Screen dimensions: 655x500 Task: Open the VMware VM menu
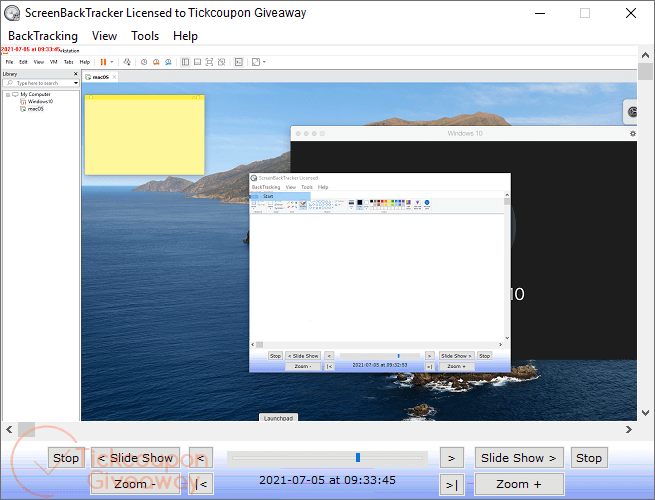click(x=53, y=62)
